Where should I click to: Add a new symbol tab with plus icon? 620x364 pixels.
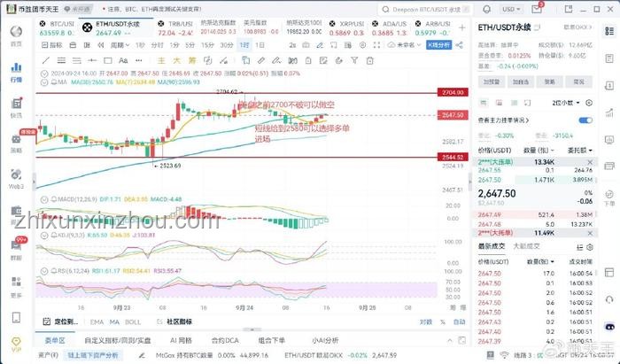coord(461,27)
